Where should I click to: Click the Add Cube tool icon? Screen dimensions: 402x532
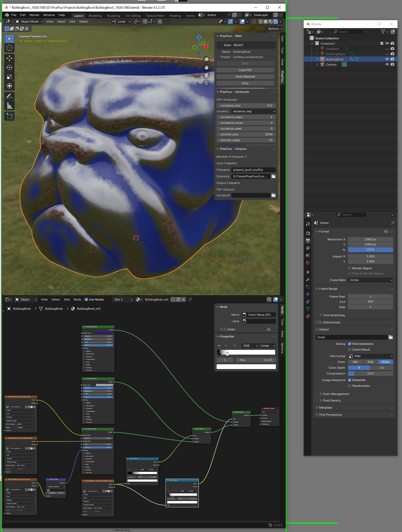(9, 116)
